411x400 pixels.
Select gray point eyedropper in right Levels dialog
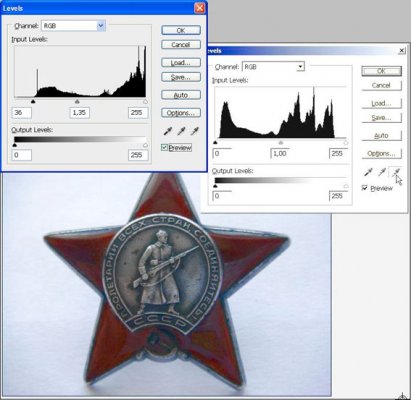click(381, 172)
